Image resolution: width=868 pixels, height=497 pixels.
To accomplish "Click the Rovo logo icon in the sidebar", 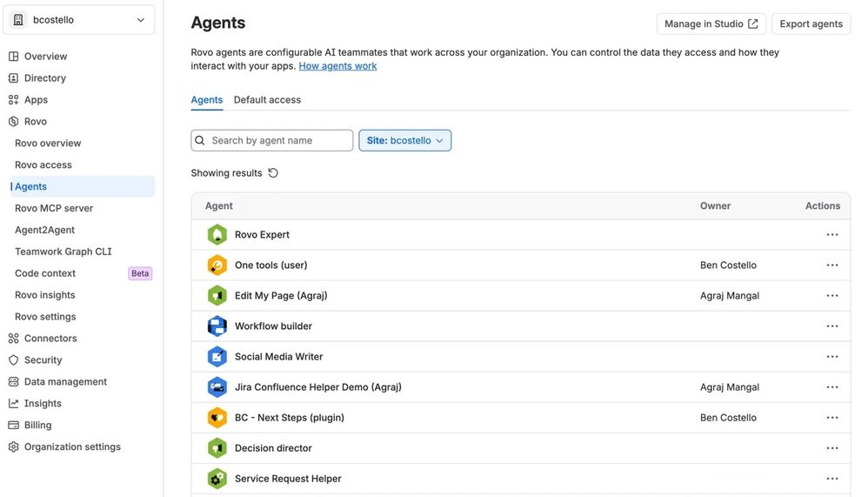I will pyautogui.click(x=13, y=121).
